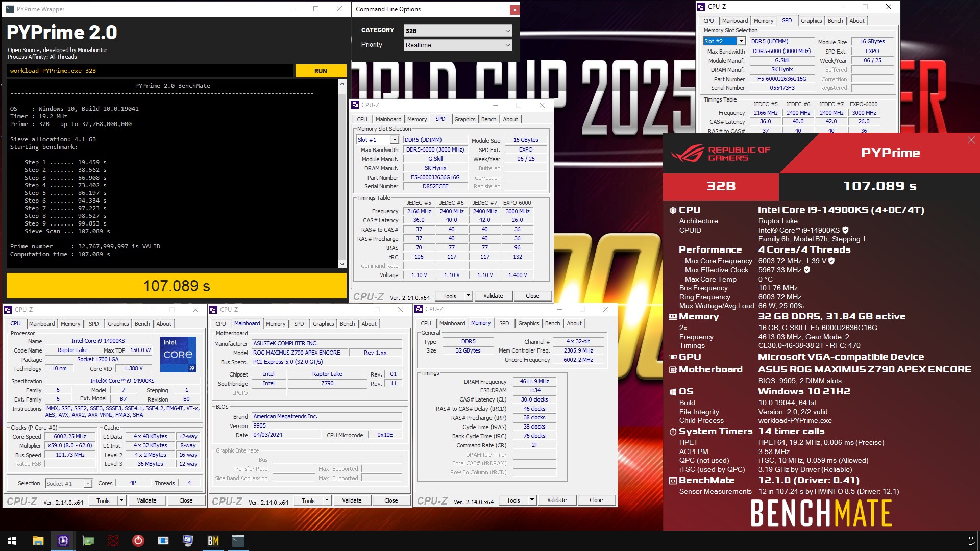Viewport: 980px width, 551px height.
Task: Click the red power button taskbar icon
Action: click(x=138, y=541)
